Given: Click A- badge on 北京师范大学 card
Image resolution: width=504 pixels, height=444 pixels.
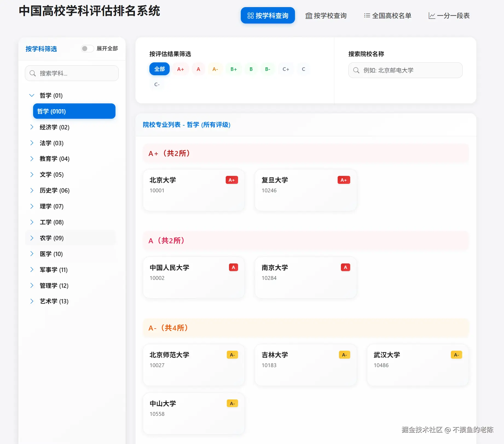Looking at the screenshot, I should (x=232, y=355).
